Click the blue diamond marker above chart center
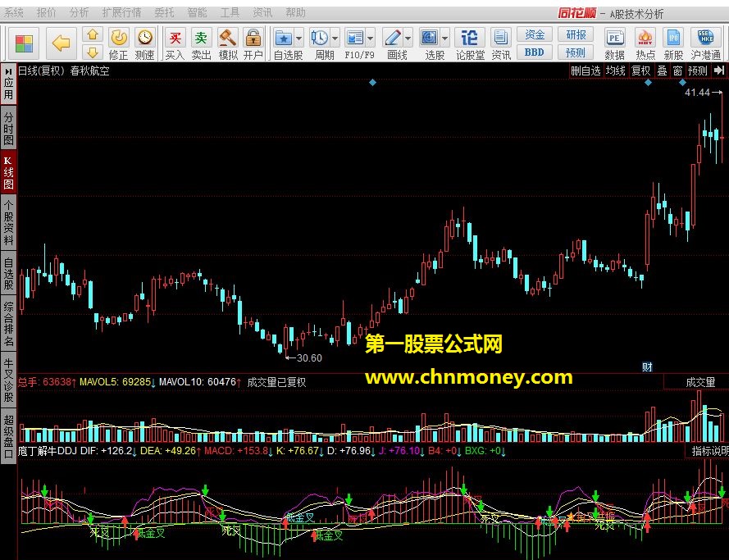The height and width of the screenshot is (560, 729). [372, 83]
